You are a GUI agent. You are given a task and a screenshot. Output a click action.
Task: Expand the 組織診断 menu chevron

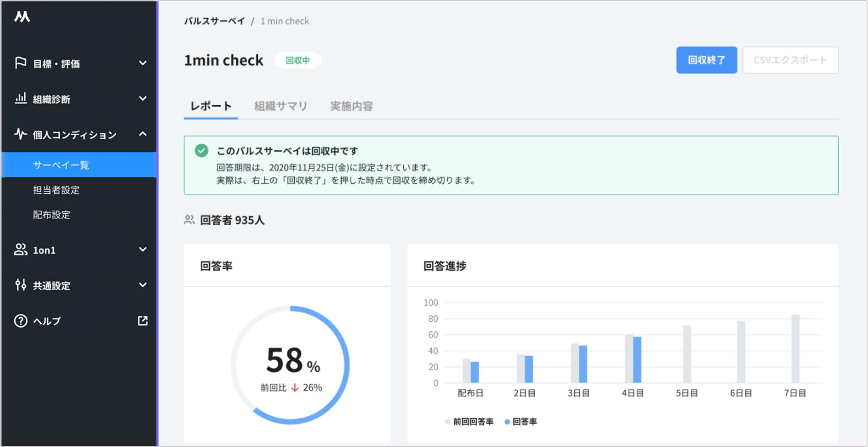pyautogui.click(x=143, y=98)
